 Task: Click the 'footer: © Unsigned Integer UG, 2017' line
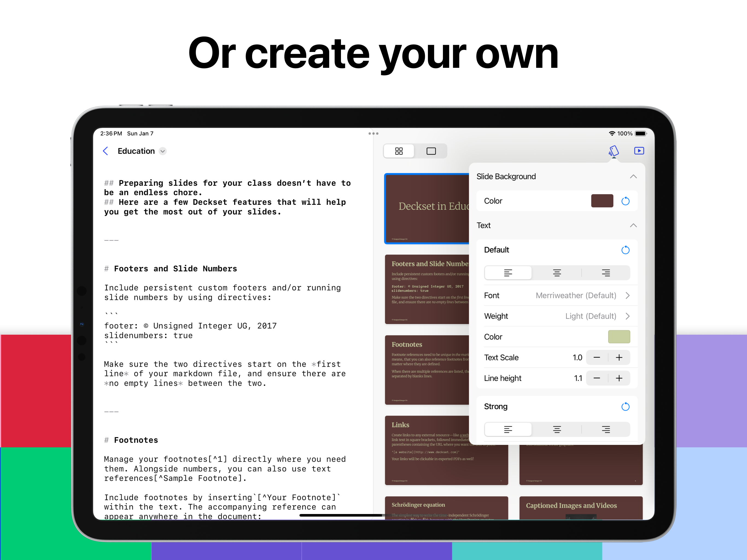190,326
